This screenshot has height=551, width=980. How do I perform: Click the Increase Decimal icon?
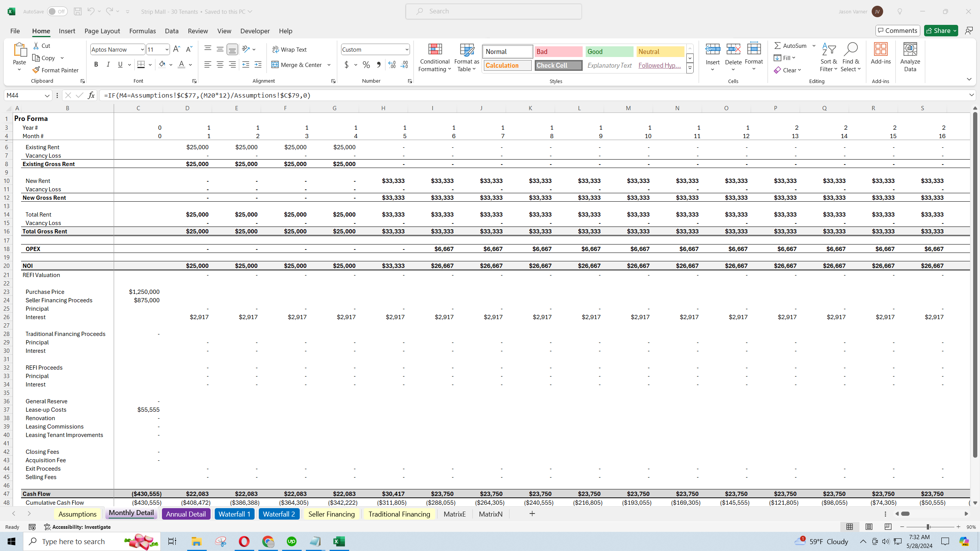point(392,65)
